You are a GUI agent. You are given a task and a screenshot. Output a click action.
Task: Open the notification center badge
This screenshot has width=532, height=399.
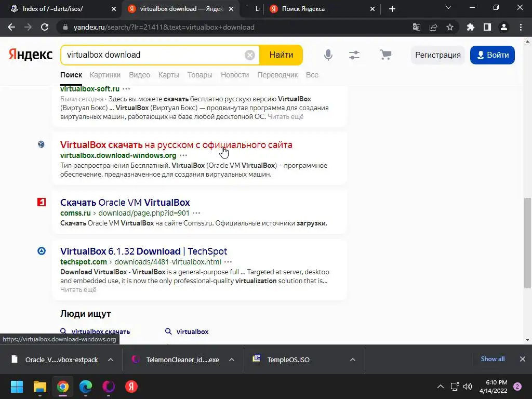pos(517,387)
